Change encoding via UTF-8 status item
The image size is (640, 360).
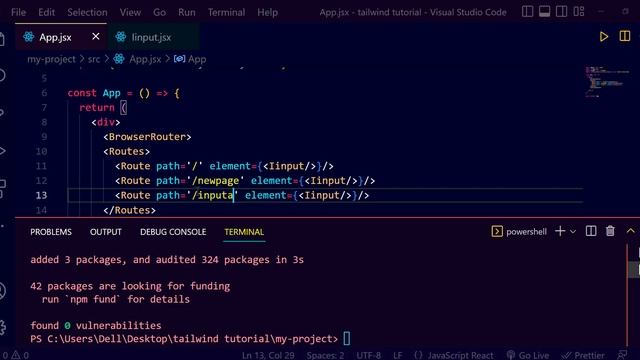369,355
